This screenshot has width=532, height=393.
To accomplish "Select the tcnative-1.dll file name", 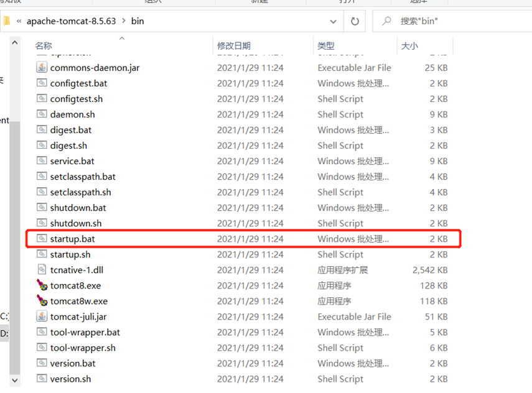I will [77, 270].
